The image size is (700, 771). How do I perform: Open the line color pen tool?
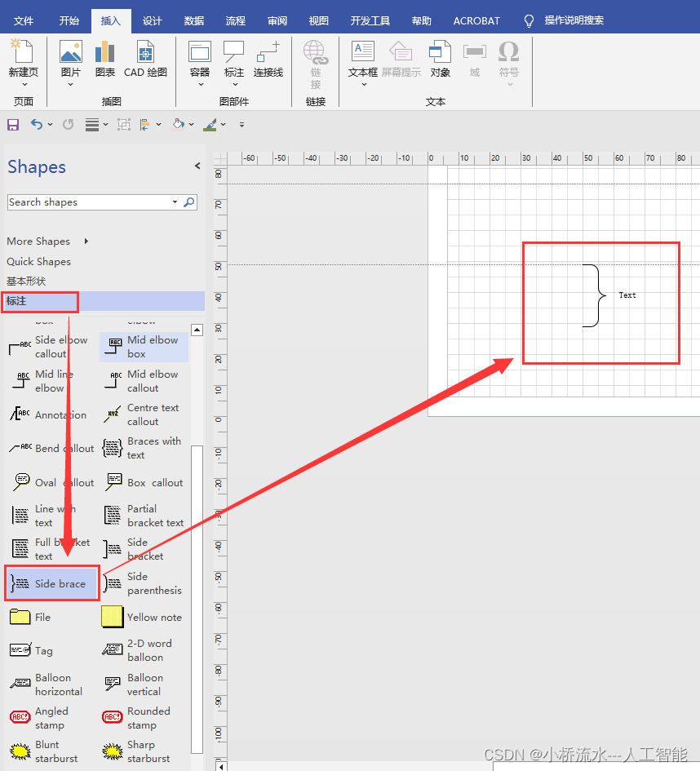click(210, 124)
